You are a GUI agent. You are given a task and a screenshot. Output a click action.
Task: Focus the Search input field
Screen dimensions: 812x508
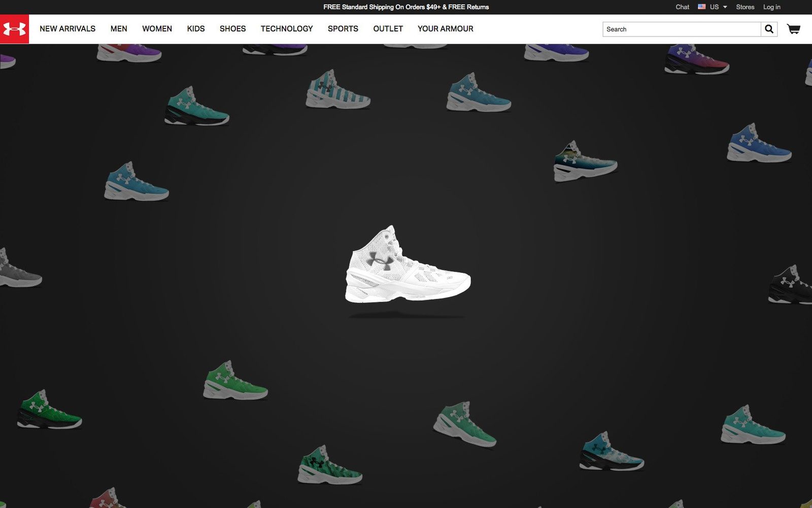pos(682,29)
